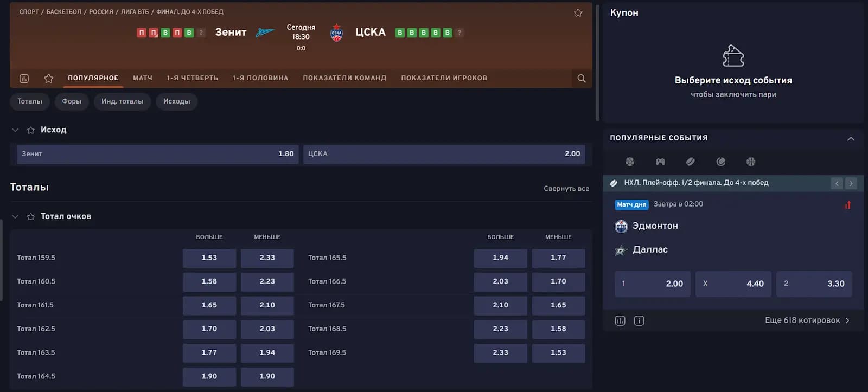The height and width of the screenshot is (392, 868).
Task: Pick Тотал 159.5 Больше at 1.53
Action: click(209, 258)
